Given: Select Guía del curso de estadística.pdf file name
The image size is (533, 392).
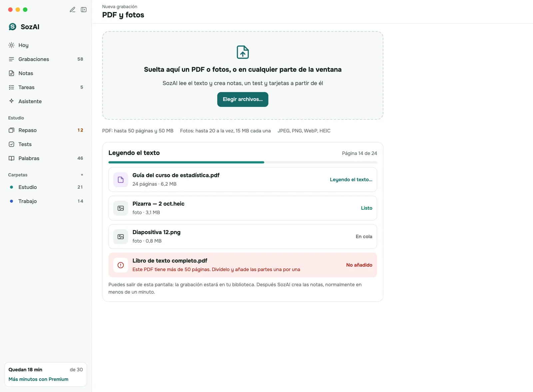Looking at the screenshot, I should click(176, 175).
